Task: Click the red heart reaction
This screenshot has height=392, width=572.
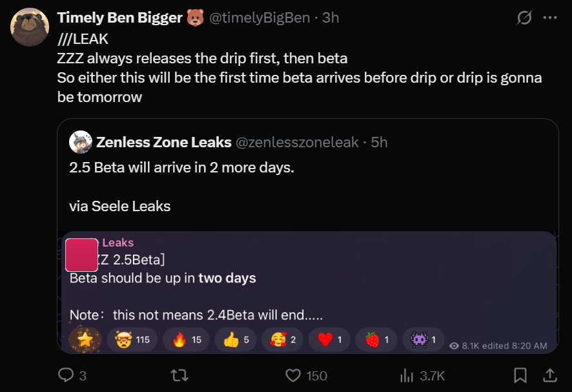Action: coord(329,340)
